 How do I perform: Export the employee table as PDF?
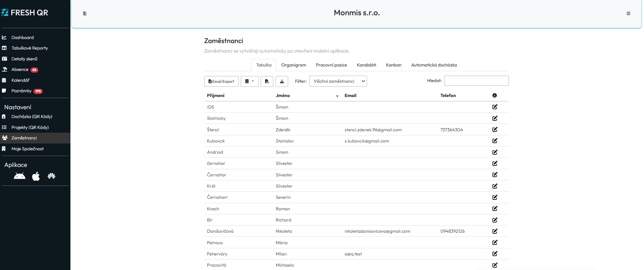(267, 81)
